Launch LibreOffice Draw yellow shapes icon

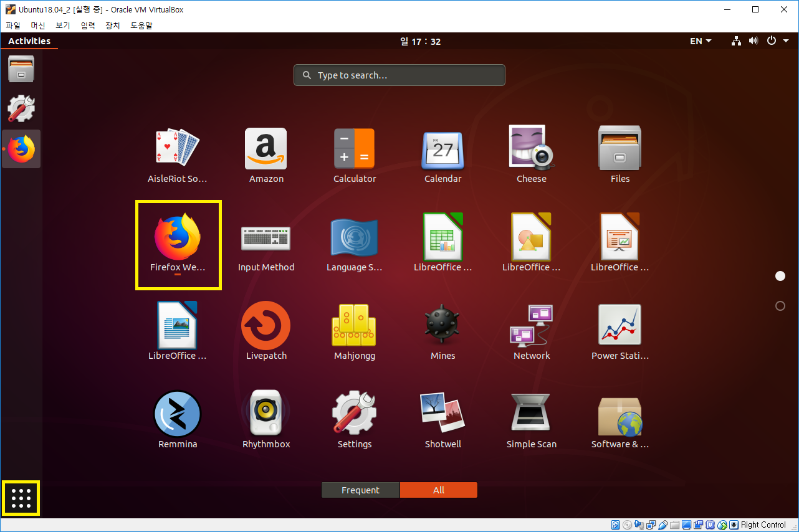(x=532, y=244)
